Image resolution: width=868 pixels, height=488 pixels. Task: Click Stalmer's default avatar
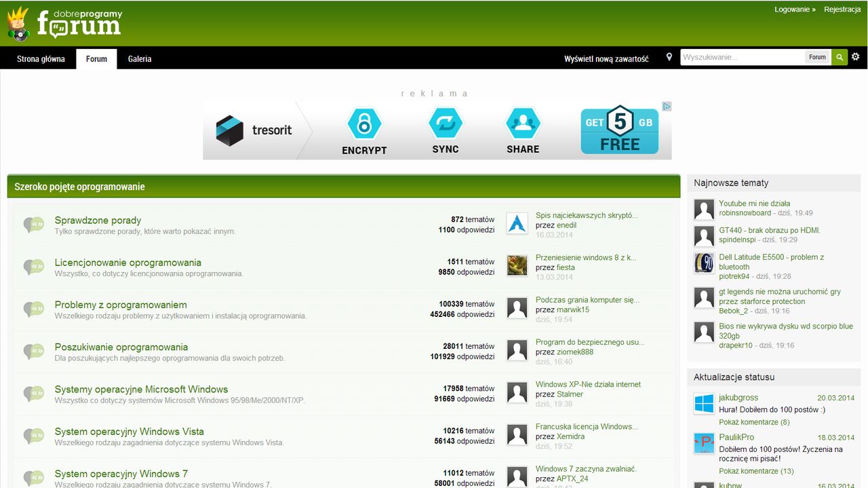517,392
